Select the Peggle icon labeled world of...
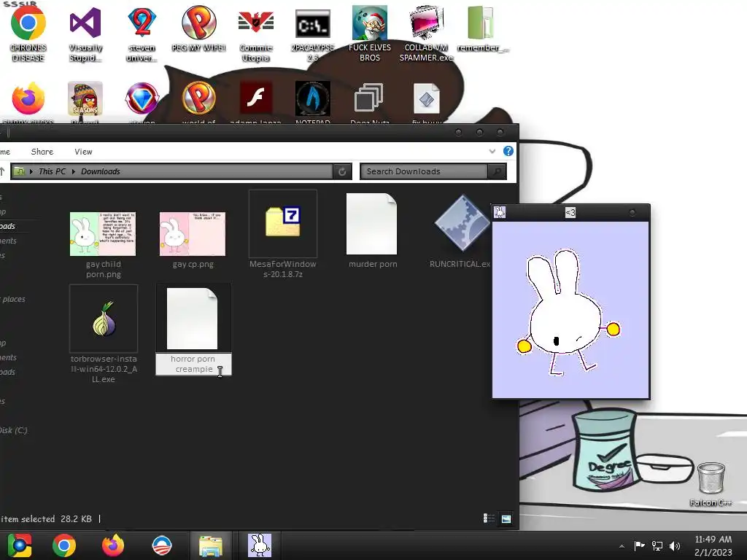 click(198, 98)
